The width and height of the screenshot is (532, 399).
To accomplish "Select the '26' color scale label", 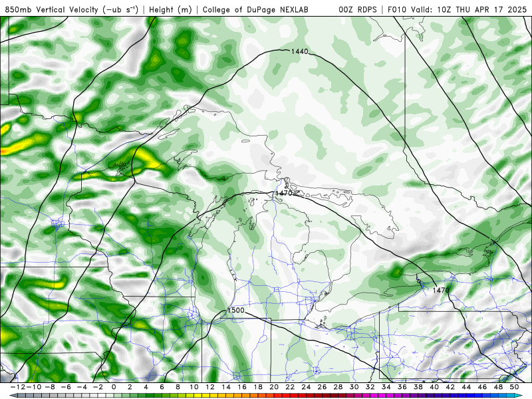I will (322, 387).
